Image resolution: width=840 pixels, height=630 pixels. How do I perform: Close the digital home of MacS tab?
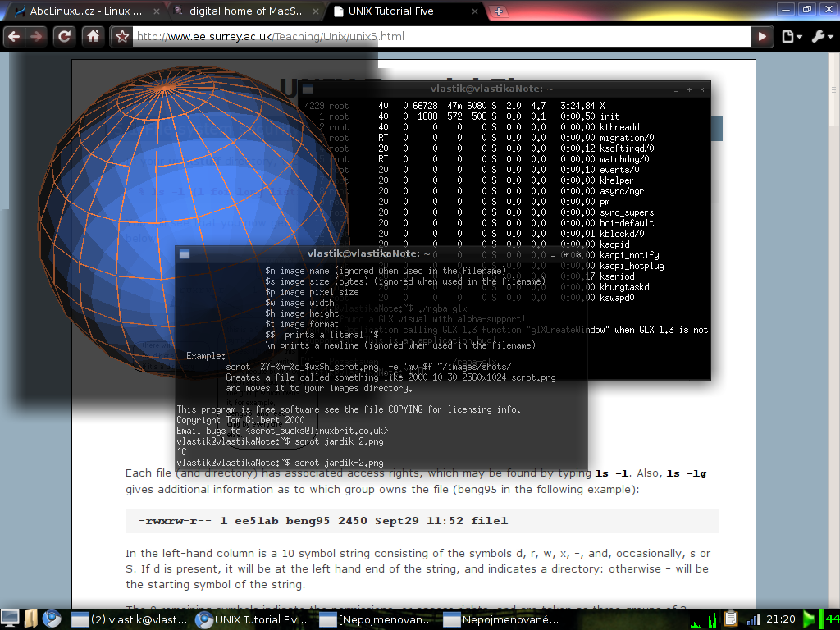click(x=316, y=11)
